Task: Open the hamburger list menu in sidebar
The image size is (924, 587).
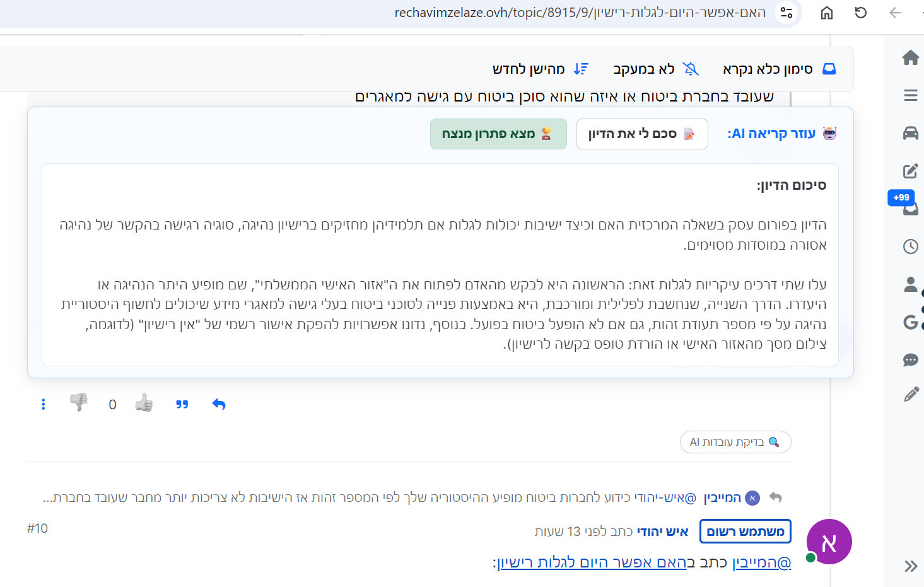Action: click(910, 95)
